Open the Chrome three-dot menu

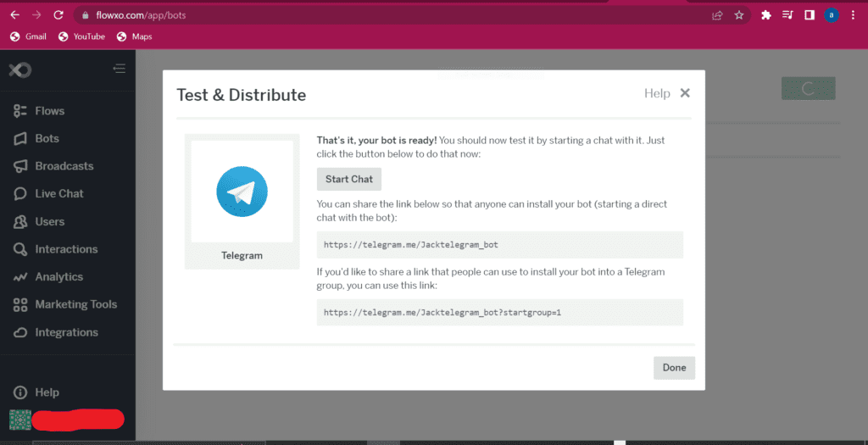coord(853,15)
